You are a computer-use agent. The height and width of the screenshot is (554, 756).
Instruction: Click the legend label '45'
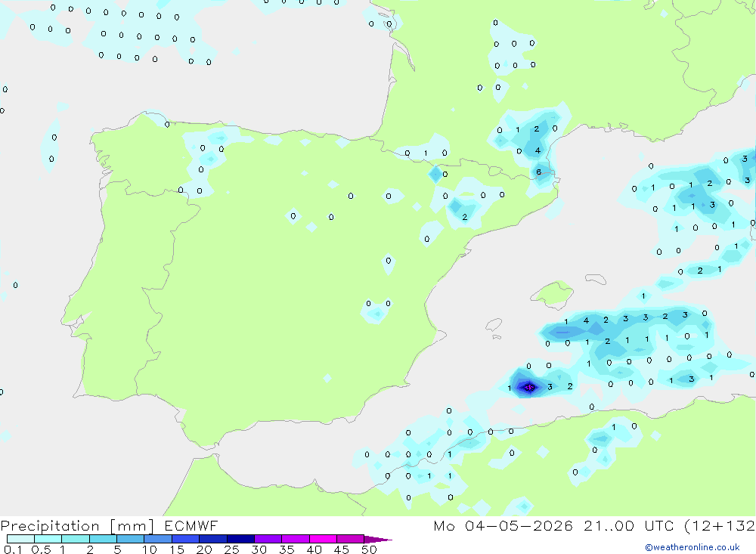(342, 549)
